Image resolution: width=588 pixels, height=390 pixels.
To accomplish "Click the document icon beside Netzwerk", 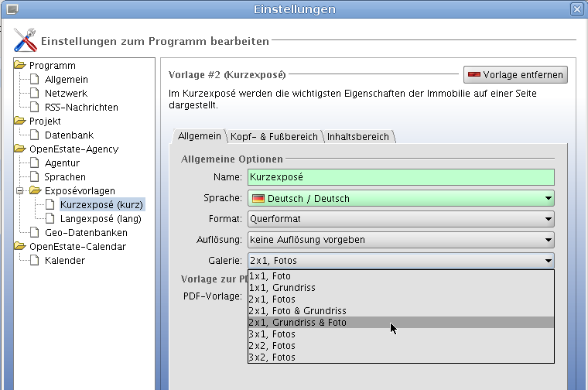I will coord(34,94).
